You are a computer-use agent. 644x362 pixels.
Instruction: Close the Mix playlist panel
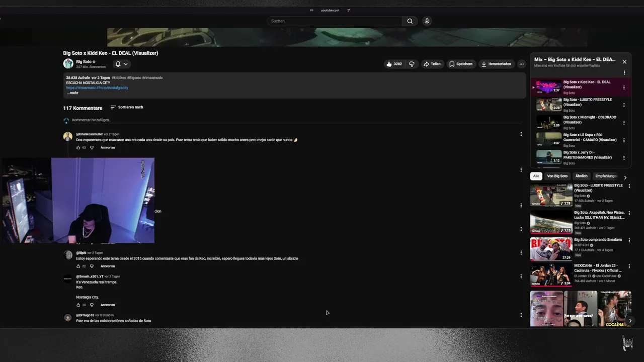[624, 62]
